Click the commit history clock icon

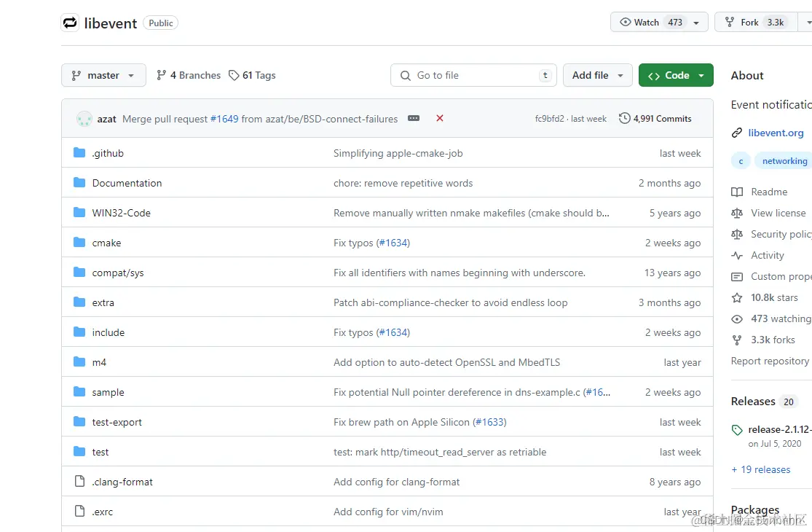[x=625, y=118]
